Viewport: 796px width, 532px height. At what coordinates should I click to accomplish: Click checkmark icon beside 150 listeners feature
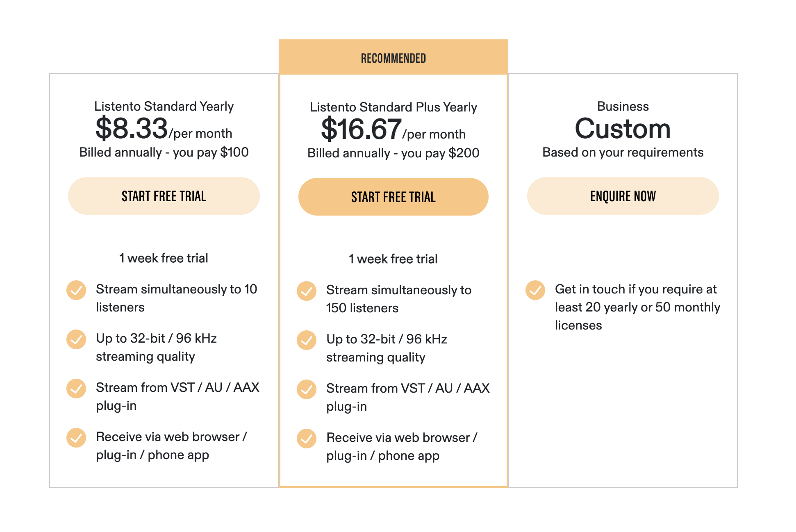click(x=307, y=291)
